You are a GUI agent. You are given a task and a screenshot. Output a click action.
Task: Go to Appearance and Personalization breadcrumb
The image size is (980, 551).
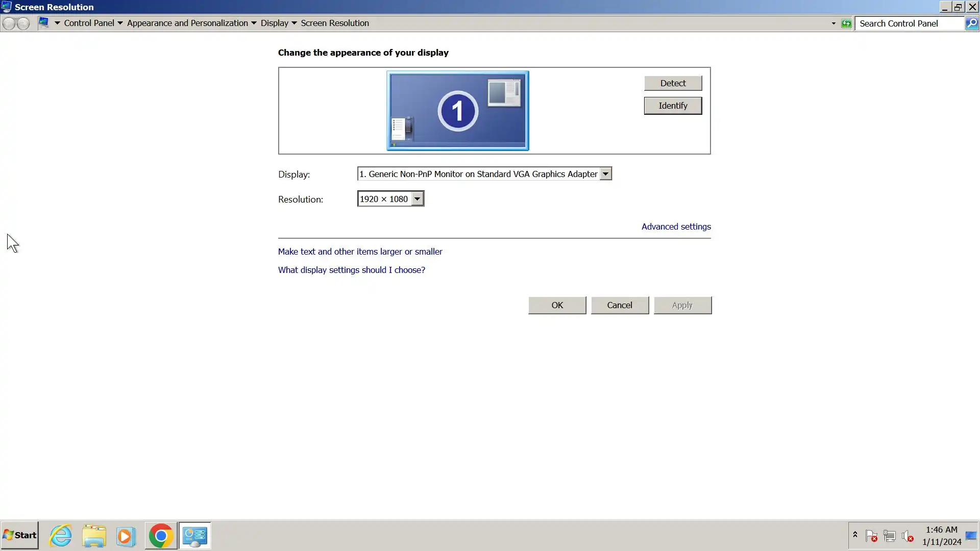[x=187, y=23]
